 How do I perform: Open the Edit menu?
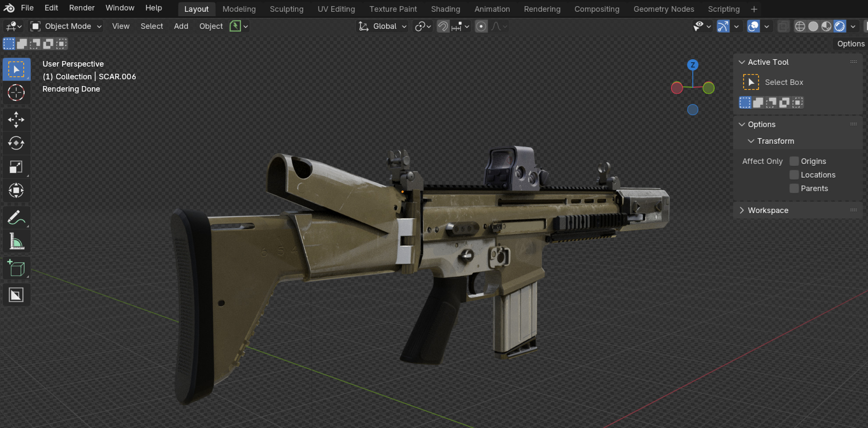click(51, 8)
